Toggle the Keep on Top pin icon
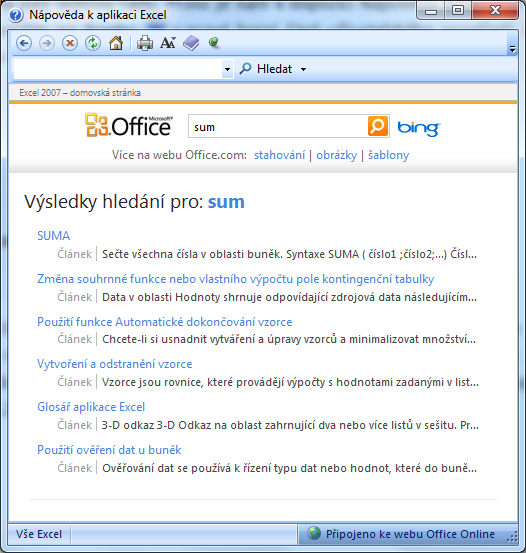Screen dimensions: 526x553 [214, 43]
